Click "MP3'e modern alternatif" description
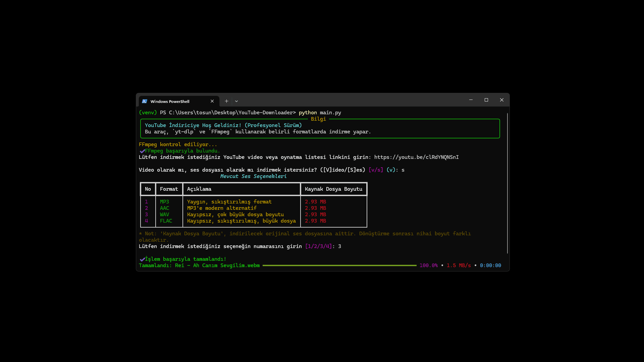 point(222,208)
